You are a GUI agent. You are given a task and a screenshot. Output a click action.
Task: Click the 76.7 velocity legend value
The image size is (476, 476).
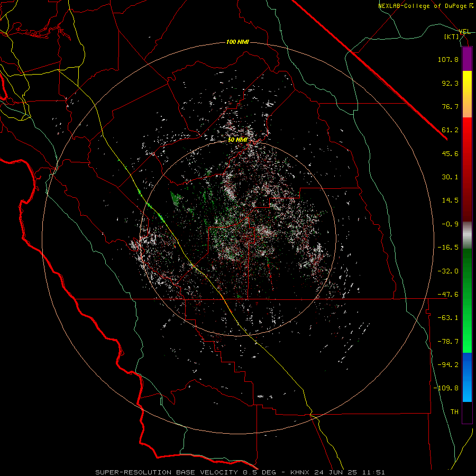(x=450, y=106)
